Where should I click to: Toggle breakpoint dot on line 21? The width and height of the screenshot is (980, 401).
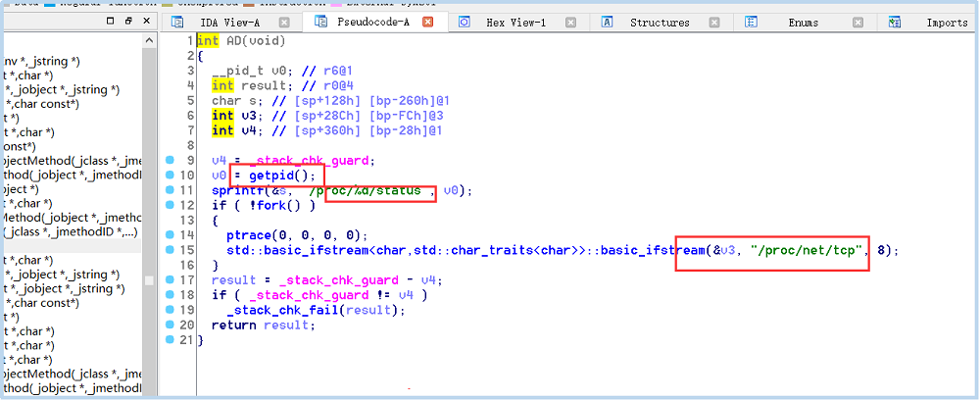coord(170,339)
